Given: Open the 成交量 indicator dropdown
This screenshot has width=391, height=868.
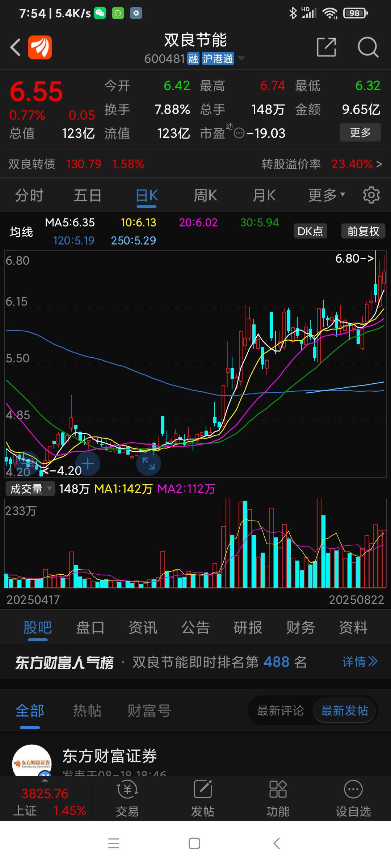Looking at the screenshot, I should coord(30,489).
